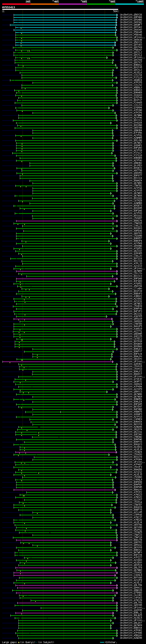Select hit UniRef100_B9T0U6
Image resolution: width=146 pixels, height=644 pixels.
(131, 578)
